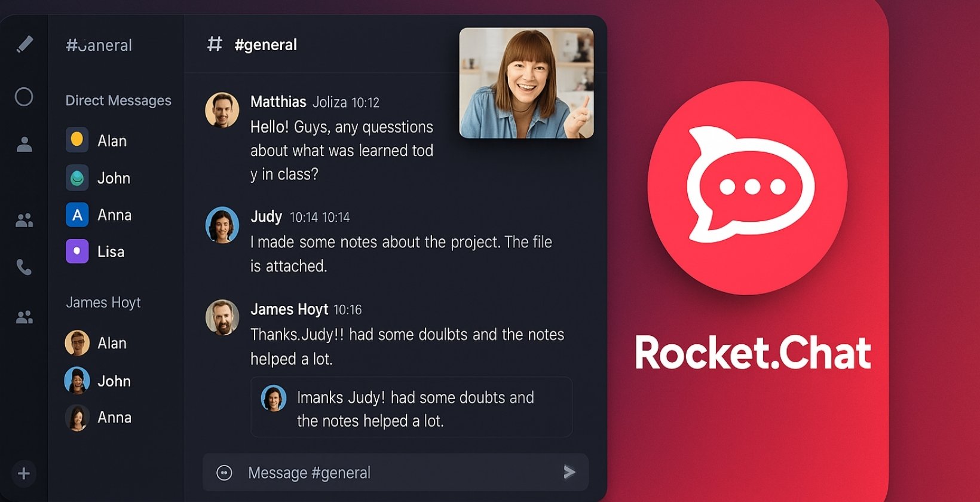Click Judy's avatar beside her message
This screenshot has height=502, width=980.
pos(222,225)
